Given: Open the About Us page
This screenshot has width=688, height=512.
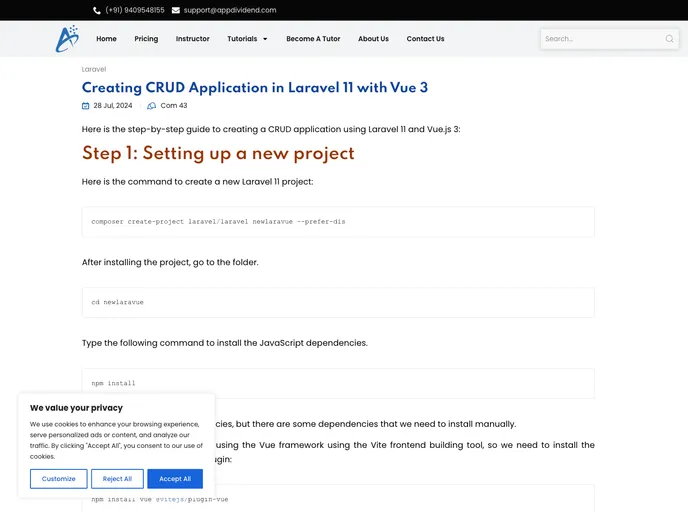Looking at the screenshot, I should coord(373,39).
